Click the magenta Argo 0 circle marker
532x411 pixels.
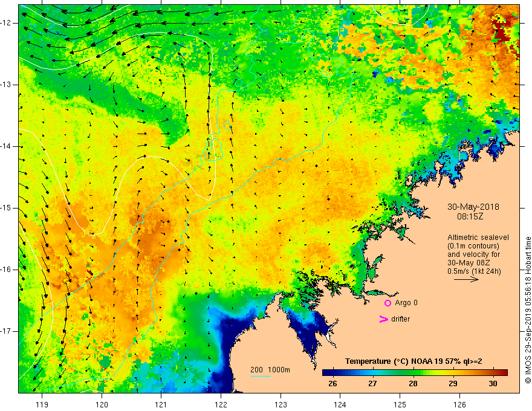[x=388, y=303]
